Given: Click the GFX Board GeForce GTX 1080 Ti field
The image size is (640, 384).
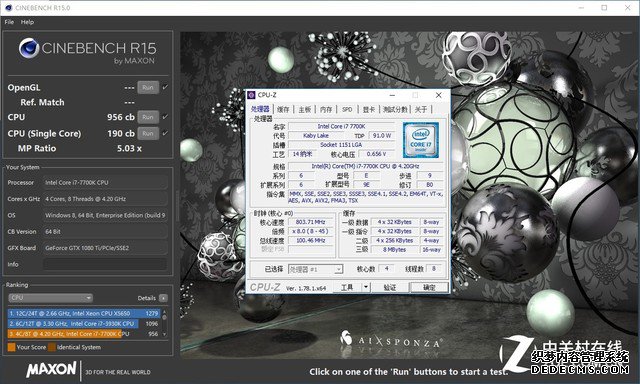Looking at the screenshot, I should [105, 248].
